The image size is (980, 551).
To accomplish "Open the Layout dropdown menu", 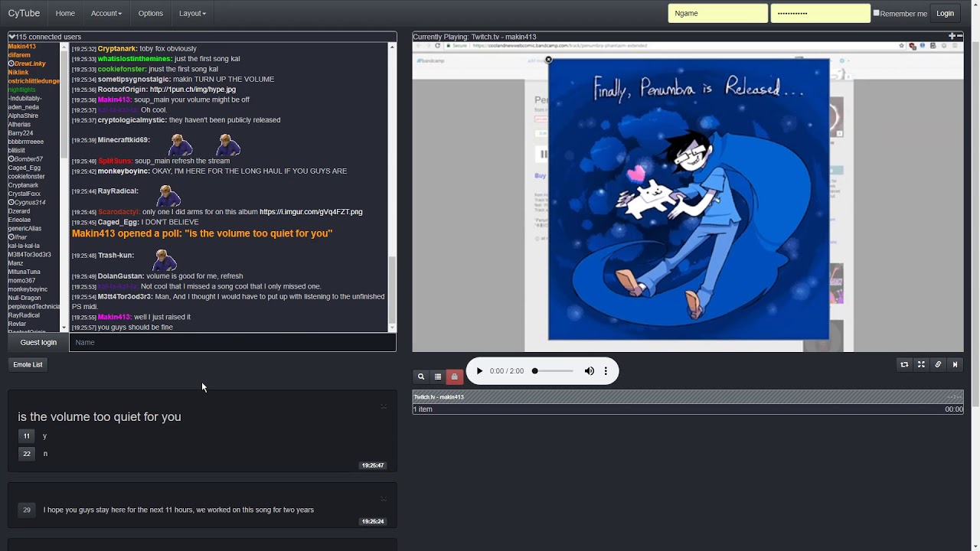I will pyautogui.click(x=192, y=13).
